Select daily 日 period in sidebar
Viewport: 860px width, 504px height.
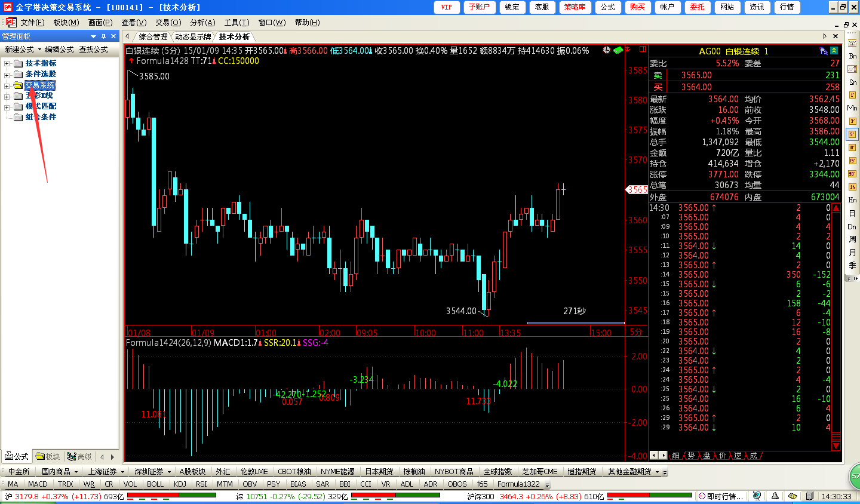click(x=852, y=213)
